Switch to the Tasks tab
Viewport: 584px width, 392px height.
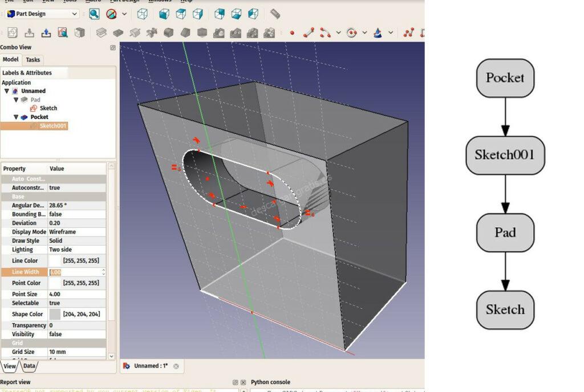pyautogui.click(x=33, y=60)
